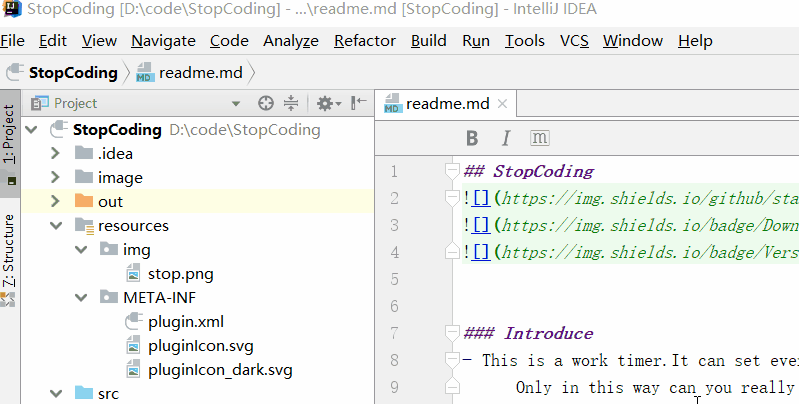This screenshot has width=799, height=404.
Task: Select the resources folder row
Action: pos(197,225)
